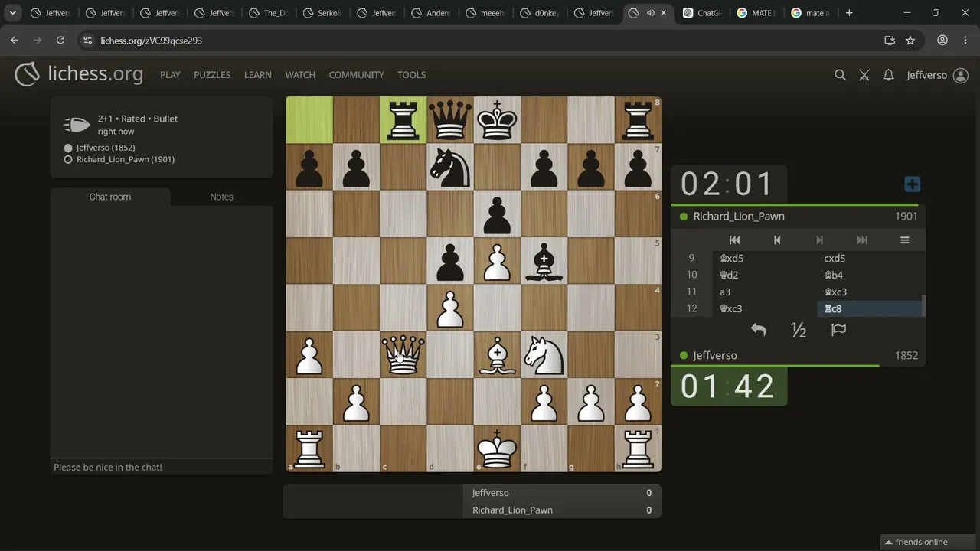This screenshot has height=551, width=980.
Task: Go to move 9 cxd5 in list
Action: tap(870, 258)
